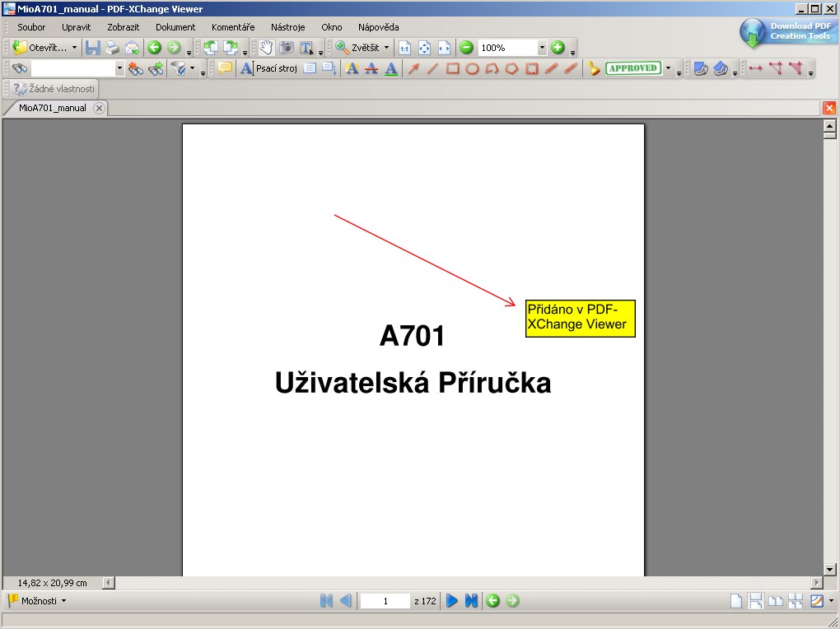
Task: Enable facing pages layout view
Action: pos(775,601)
